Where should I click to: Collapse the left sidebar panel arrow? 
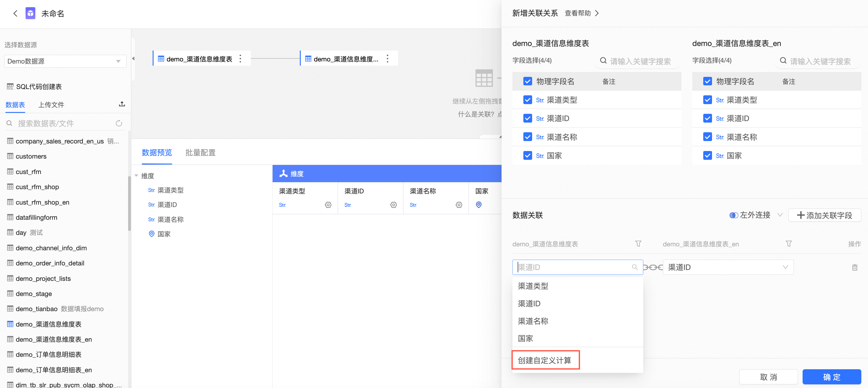(x=134, y=59)
